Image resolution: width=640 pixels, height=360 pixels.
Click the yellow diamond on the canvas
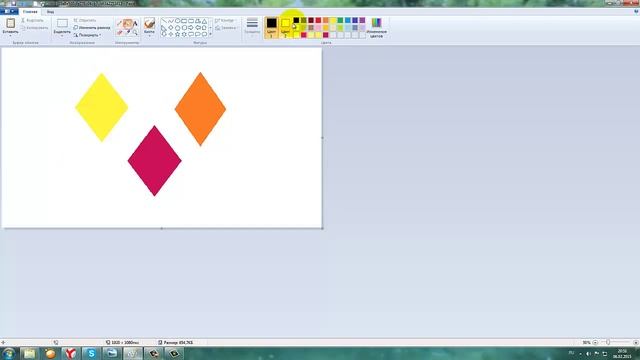coord(102,108)
